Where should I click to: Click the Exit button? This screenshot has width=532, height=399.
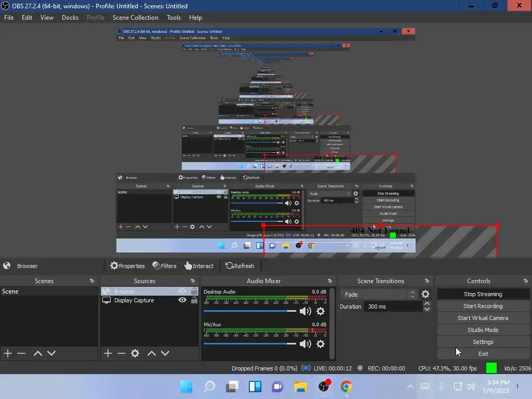click(x=483, y=353)
